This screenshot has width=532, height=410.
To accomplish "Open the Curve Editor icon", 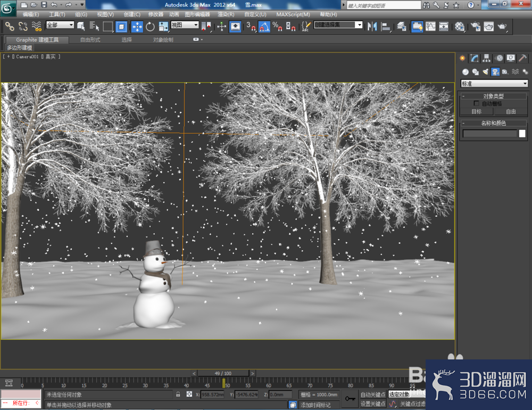I will (430, 27).
